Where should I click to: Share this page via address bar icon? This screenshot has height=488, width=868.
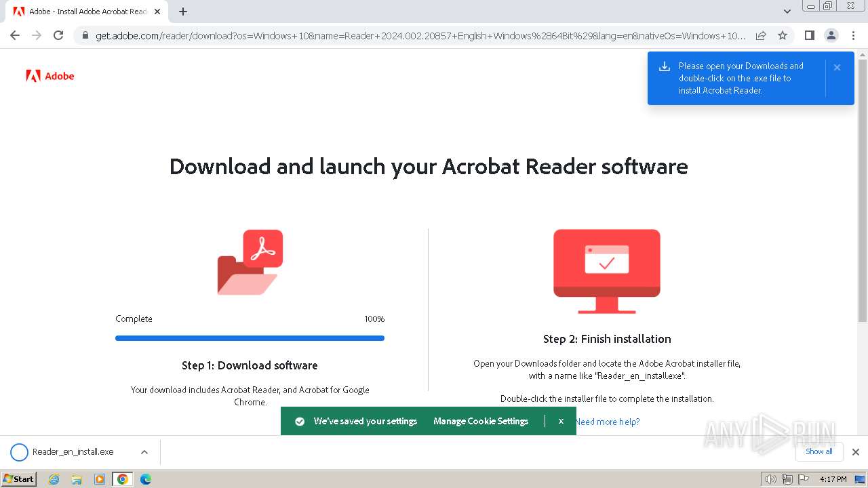pos(761,35)
